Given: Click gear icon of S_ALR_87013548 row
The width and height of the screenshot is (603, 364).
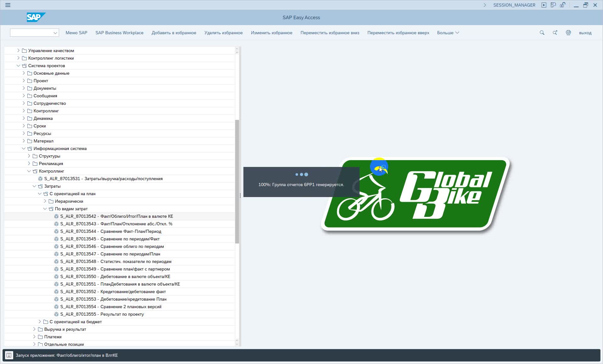Looking at the screenshot, I should pos(57,261).
